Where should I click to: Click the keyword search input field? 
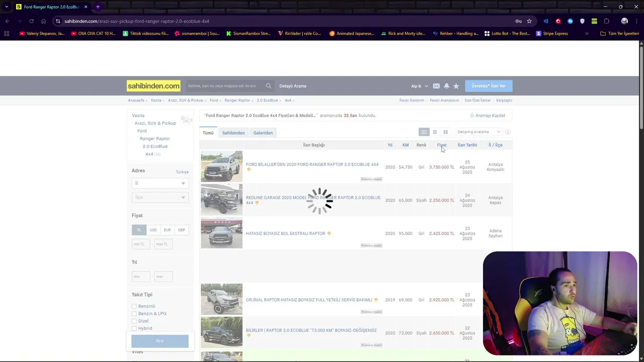(x=224, y=86)
